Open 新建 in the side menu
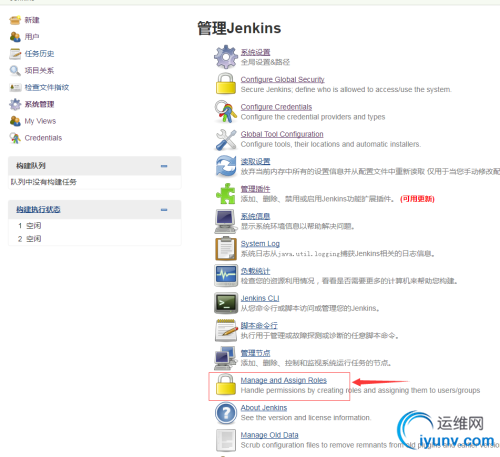Image resolution: width=500 pixels, height=457 pixels. [x=32, y=20]
